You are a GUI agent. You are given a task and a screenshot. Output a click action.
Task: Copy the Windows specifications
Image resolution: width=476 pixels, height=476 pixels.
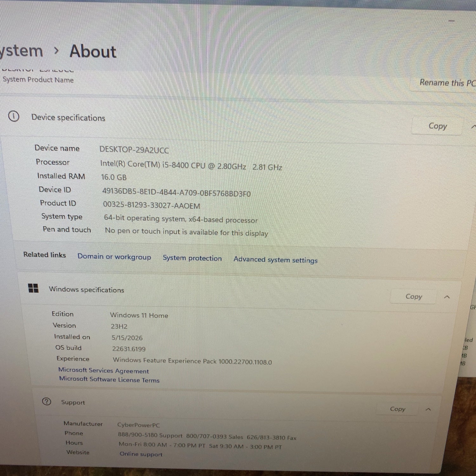pyautogui.click(x=413, y=296)
